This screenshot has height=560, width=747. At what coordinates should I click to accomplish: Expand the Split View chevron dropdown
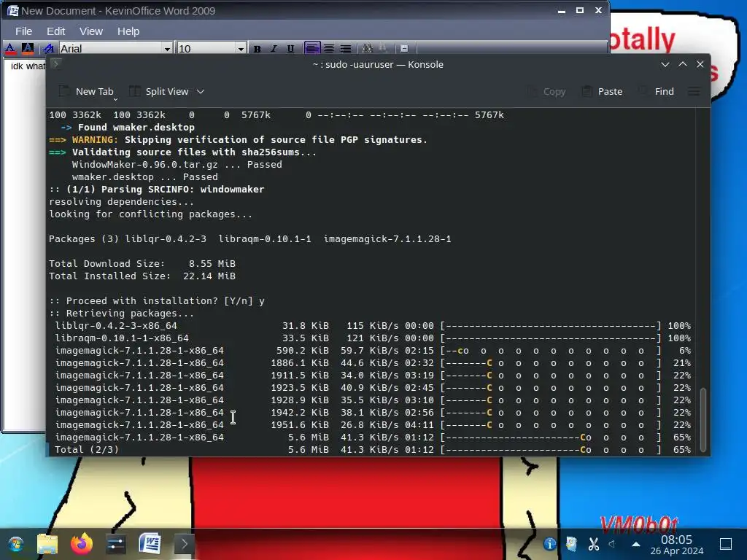click(201, 91)
